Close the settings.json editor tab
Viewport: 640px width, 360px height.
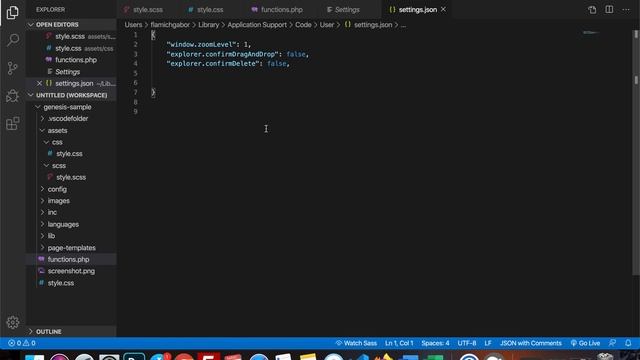pyautogui.click(x=443, y=9)
